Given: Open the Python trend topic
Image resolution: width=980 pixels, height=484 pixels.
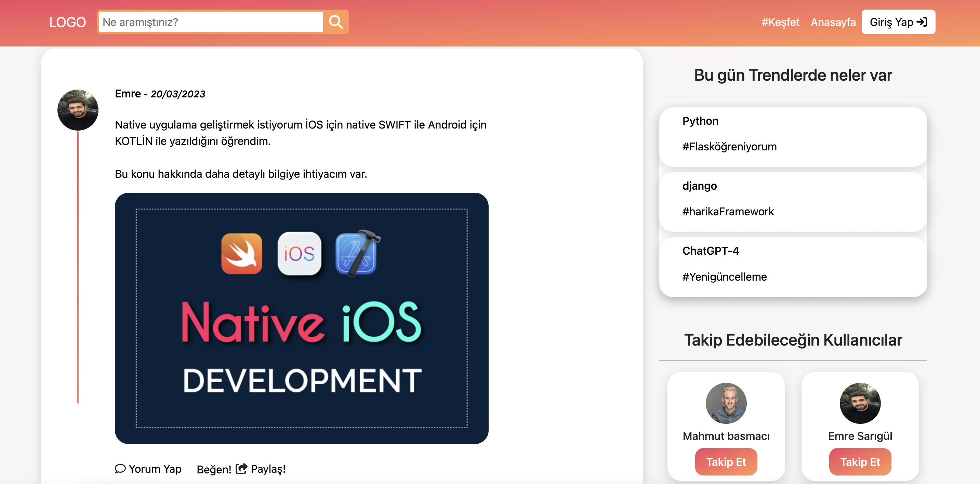Looking at the screenshot, I should [700, 121].
